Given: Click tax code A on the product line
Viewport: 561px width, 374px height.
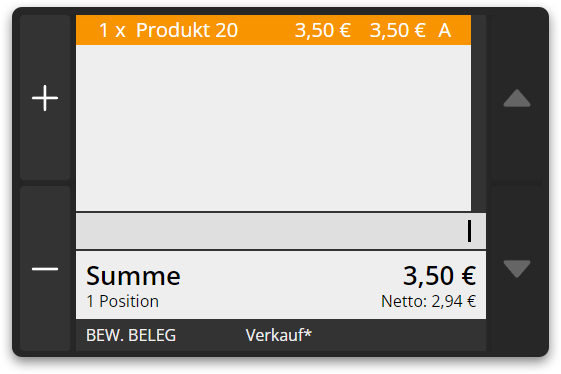Looking at the screenshot, I should click(x=444, y=30).
